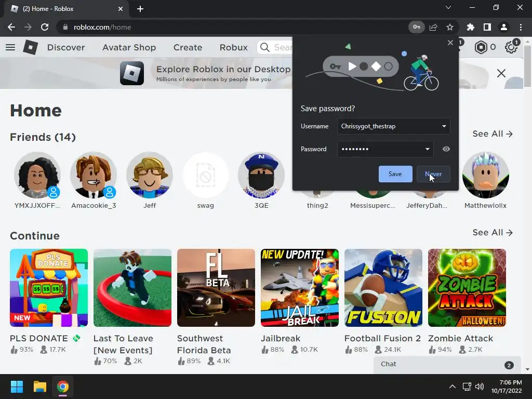Open the Windows Start menu
The image size is (532, 399).
tap(17, 387)
